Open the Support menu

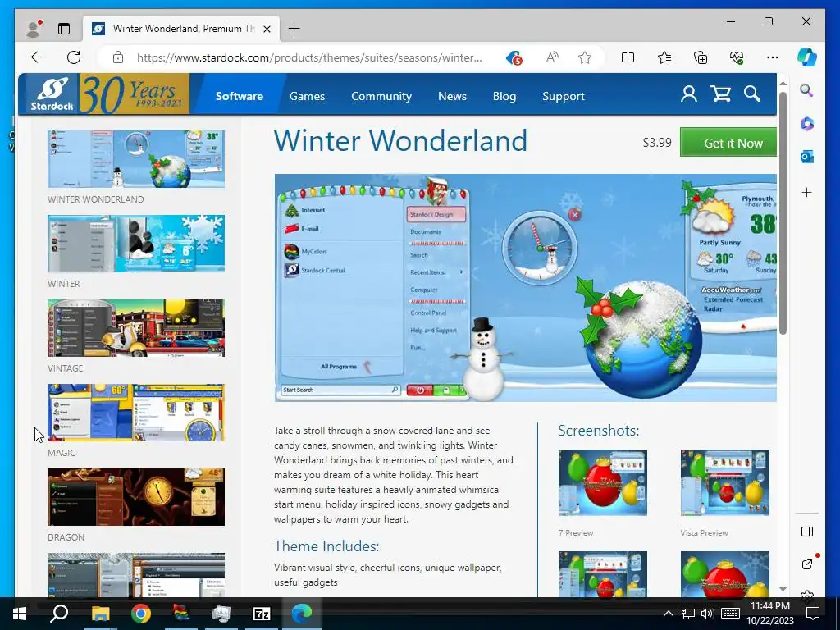click(x=564, y=96)
